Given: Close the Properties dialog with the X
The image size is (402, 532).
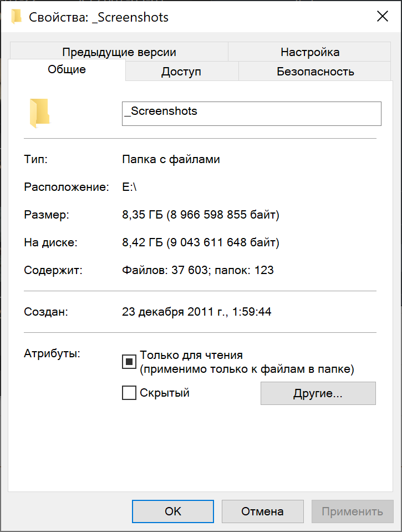Looking at the screenshot, I should click(x=383, y=17).
